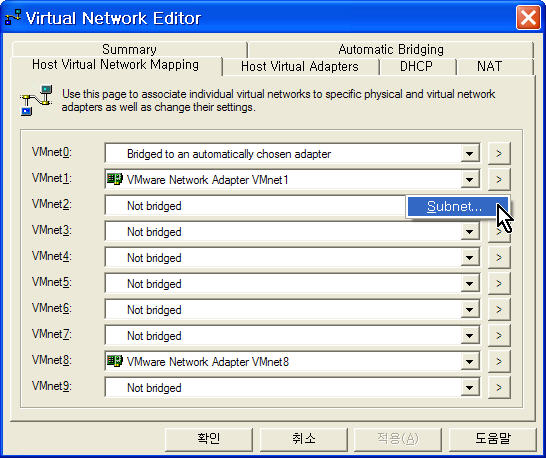The width and height of the screenshot is (546, 458).
Task: Click the VMnet8 network adapter card icon
Action: click(115, 361)
